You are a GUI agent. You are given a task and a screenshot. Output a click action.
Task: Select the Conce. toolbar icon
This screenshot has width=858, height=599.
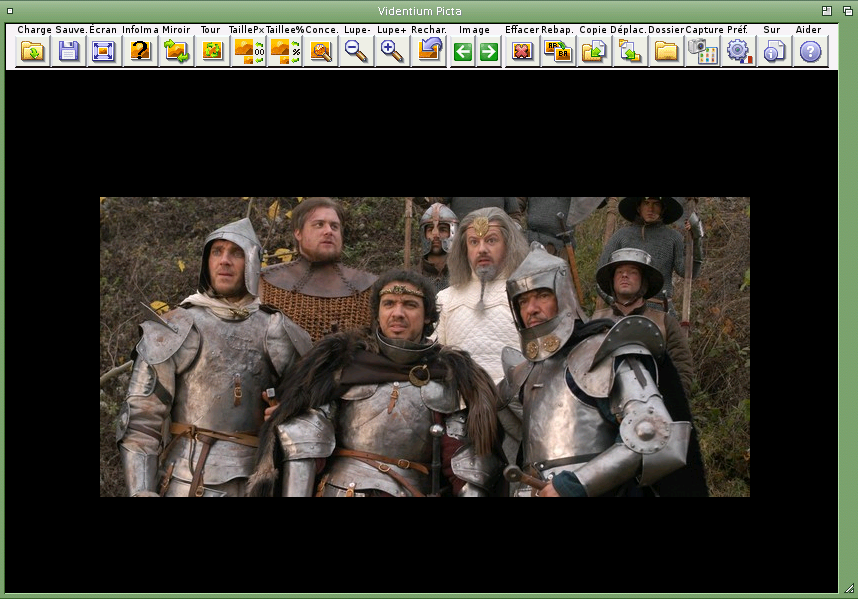[321, 51]
